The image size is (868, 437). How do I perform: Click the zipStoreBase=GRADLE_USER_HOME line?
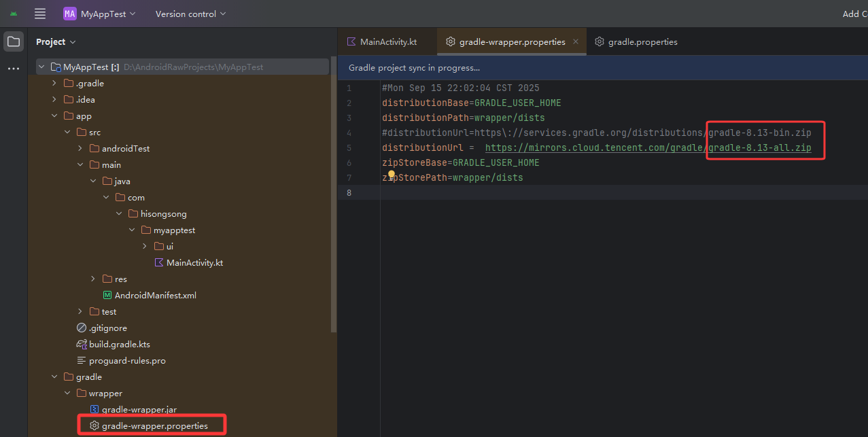(461, 162)
